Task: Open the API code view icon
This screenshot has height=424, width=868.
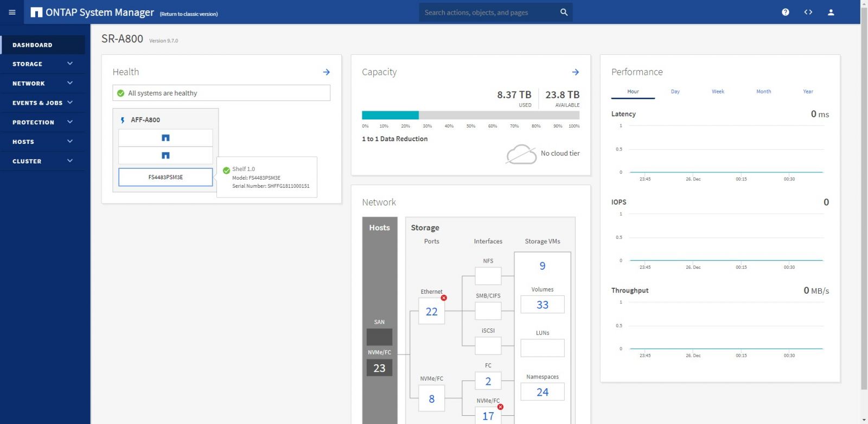Action: pyautogui.click(x=808, y=12)
